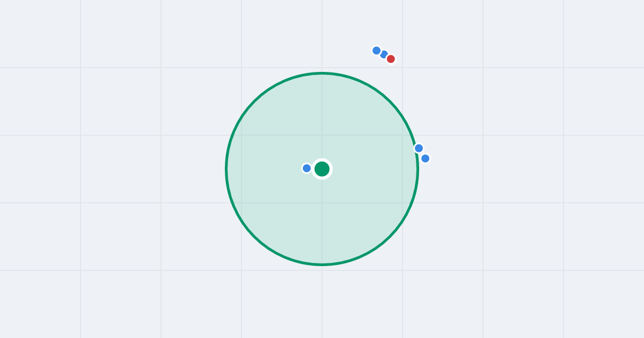This screenshot has height=338, width=644.
Task: Click the large green marker at the circle's center
Action: 322,169
